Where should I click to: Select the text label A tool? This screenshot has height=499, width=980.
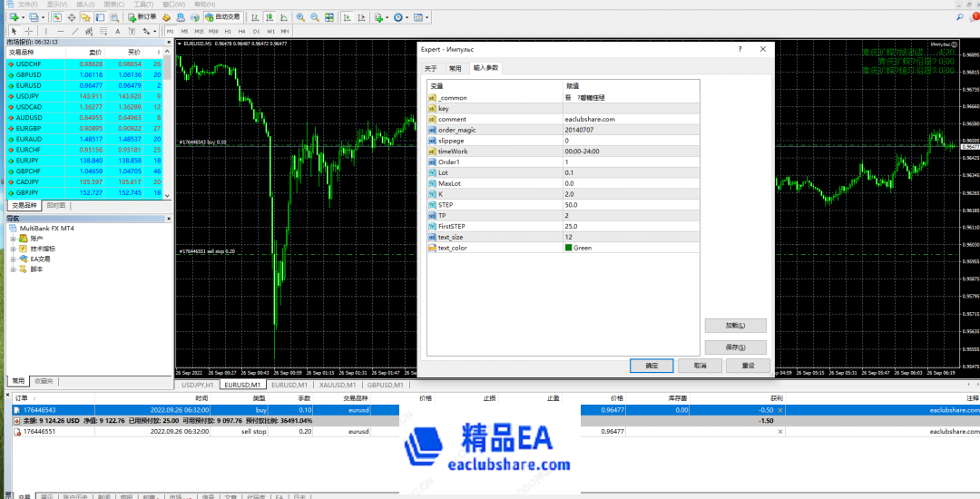coord(117,31)
